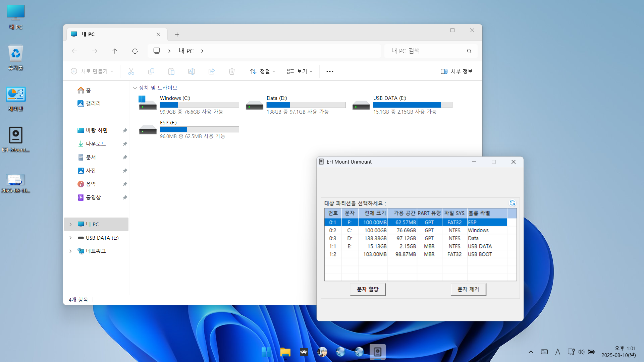
Task: Click the details pane (세부 정보) icon
Action: (444, 71)
